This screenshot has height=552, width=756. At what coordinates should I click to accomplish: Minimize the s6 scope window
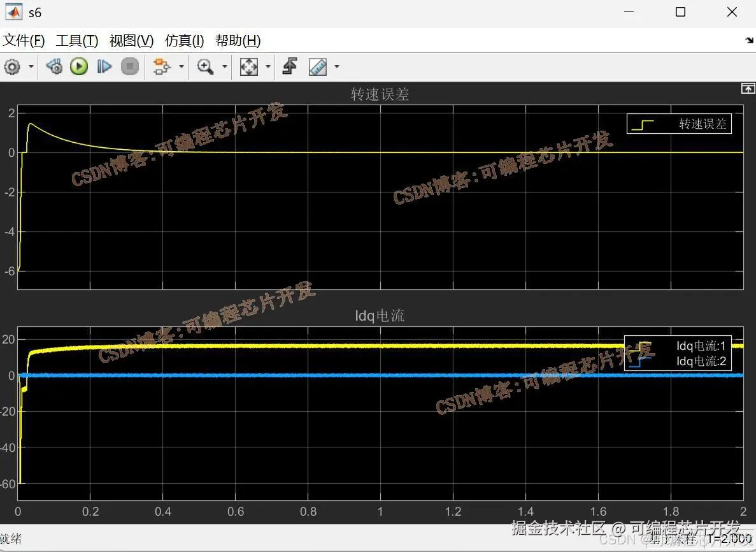[629, 11]
